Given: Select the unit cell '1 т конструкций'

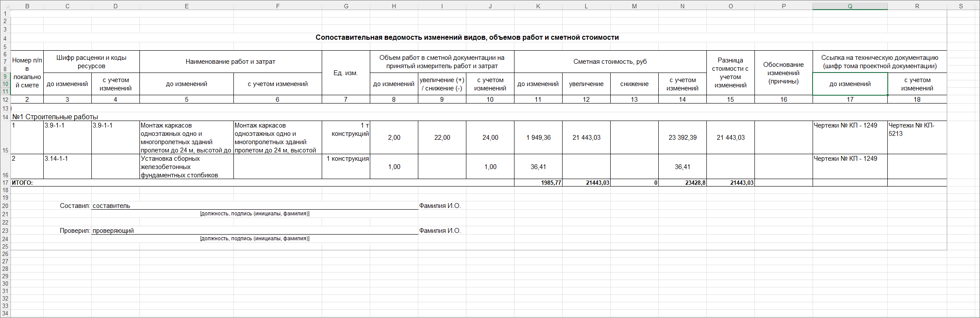Looking at the screenshot, I should point(346,138).
